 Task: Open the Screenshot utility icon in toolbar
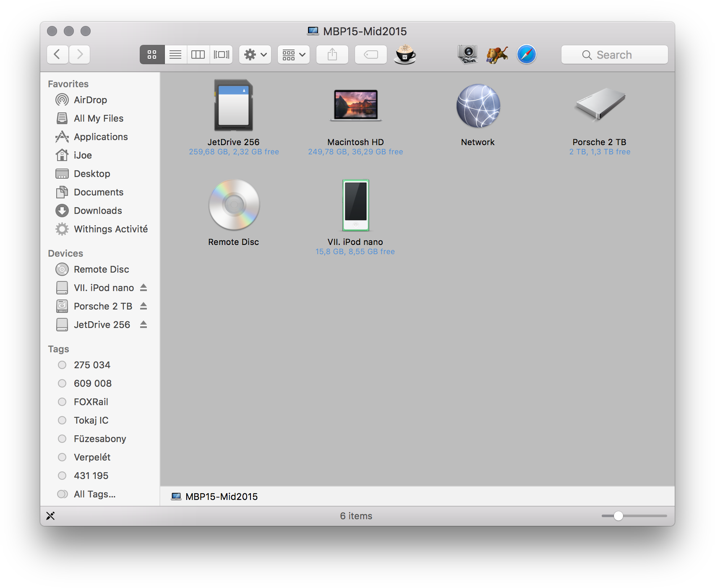467,55
